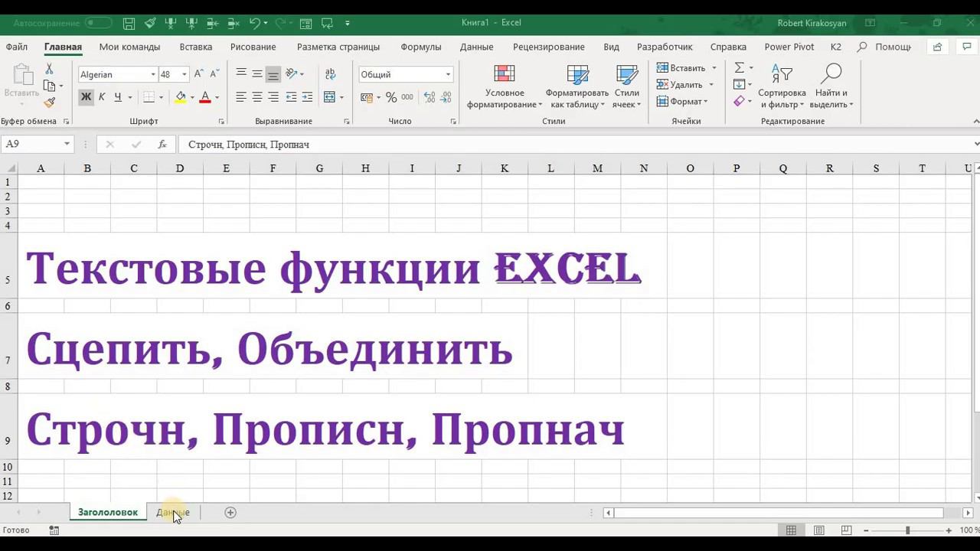Adjust the zoom slider in status bar
Image resolution: width=980 pixels, height=551 pixels.
[x=907, y=530]
